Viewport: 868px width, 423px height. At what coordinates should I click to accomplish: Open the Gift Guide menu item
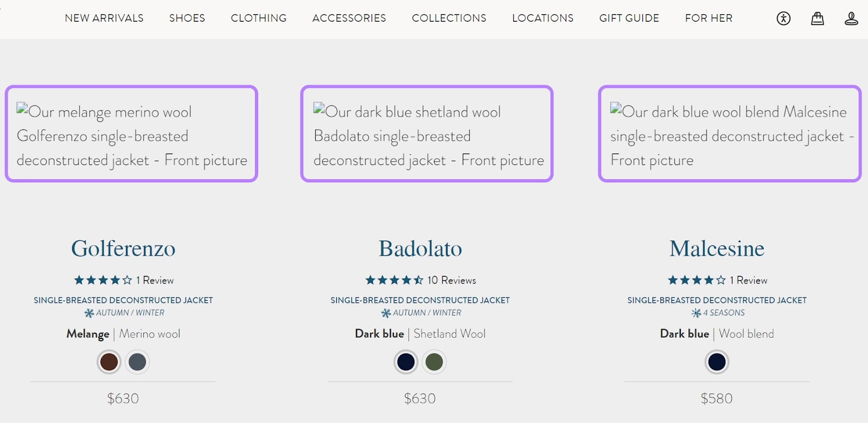[x=629, y=18]
